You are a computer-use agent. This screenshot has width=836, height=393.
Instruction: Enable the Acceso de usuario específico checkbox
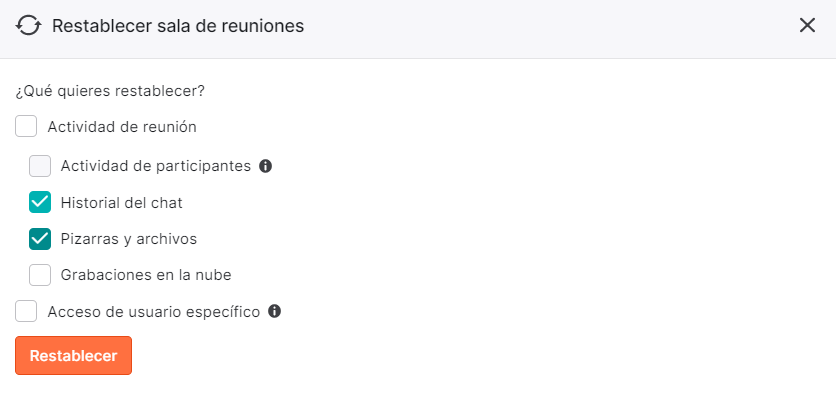click(26, 311)
